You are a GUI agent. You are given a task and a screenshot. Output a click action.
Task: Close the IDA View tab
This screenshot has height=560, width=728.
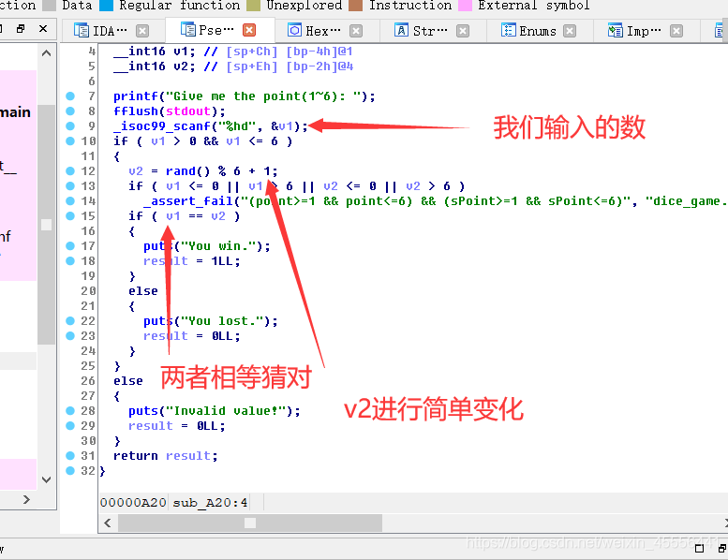[142, 31]
